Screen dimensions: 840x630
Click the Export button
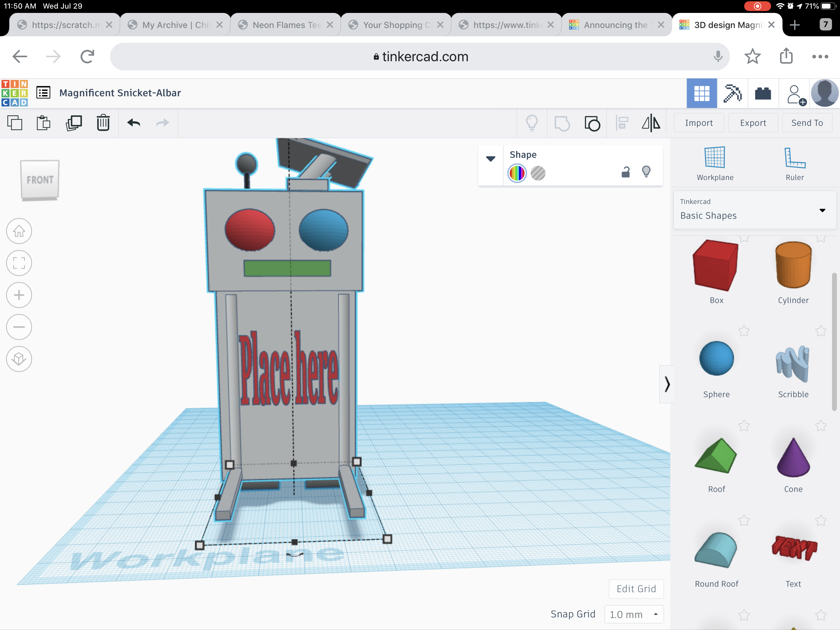(x=753, y=123)
